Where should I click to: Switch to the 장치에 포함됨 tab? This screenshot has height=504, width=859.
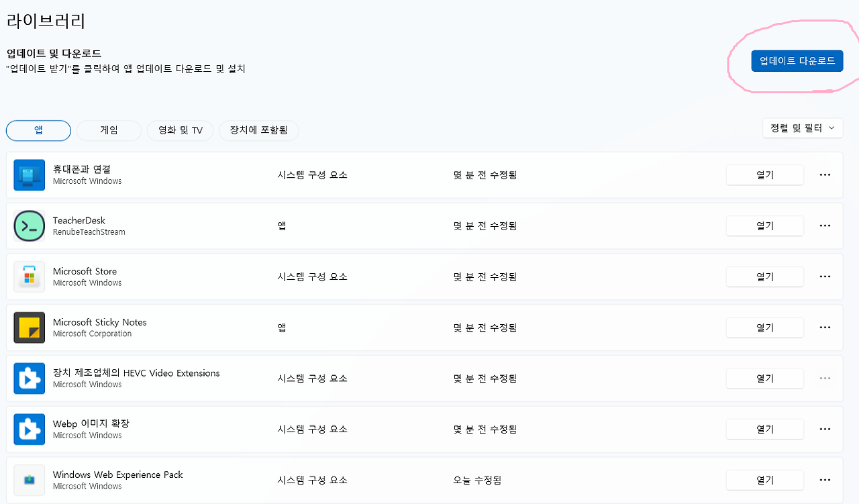pos(258,131)
